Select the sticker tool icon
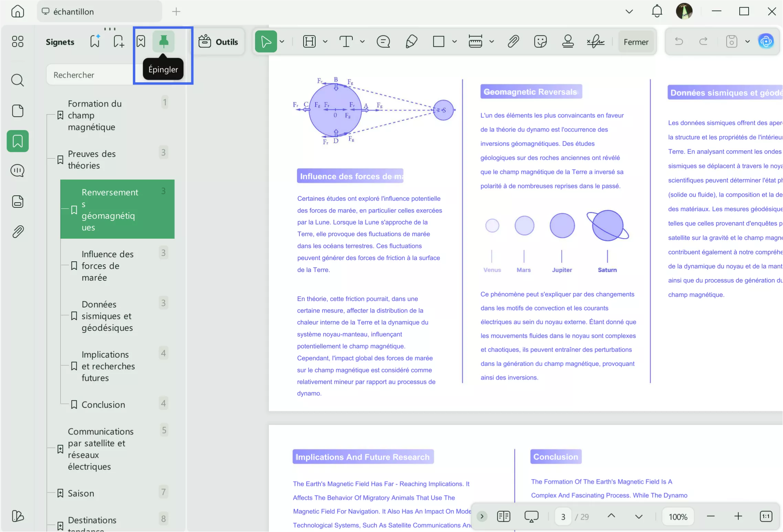This screenshot has height=532, width=783. [x=540, y=42]
